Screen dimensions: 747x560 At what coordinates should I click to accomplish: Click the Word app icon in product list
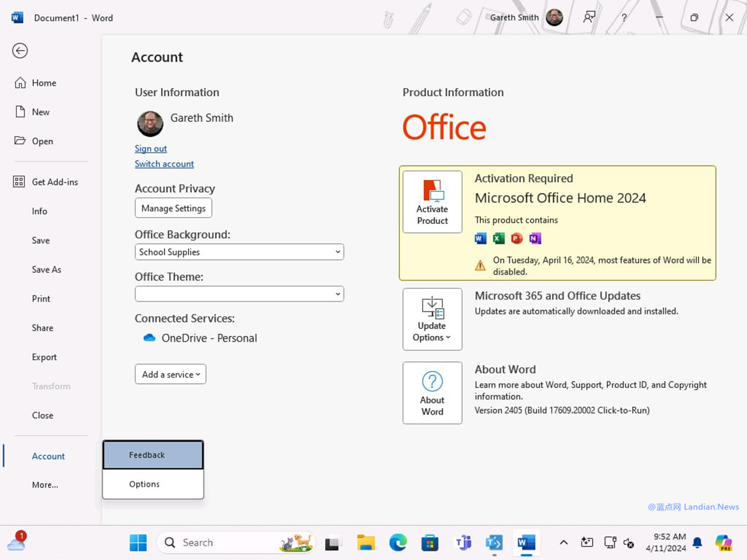tap(480, 238)
